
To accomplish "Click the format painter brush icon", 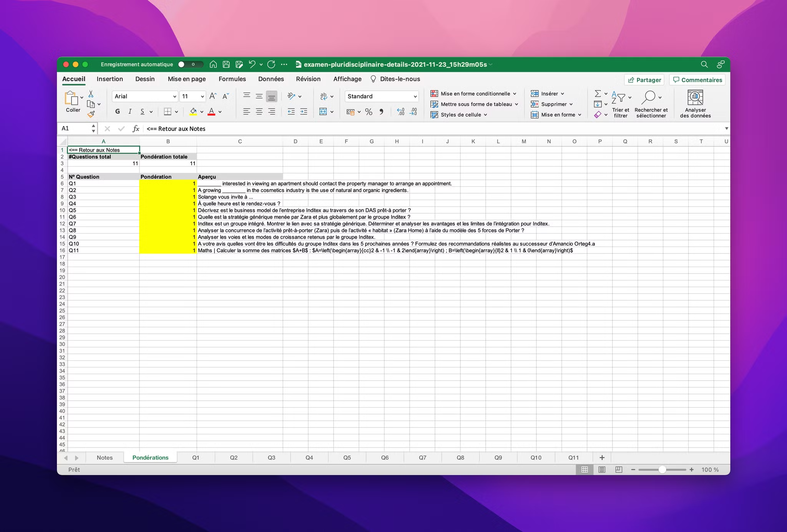I will 91,114.
